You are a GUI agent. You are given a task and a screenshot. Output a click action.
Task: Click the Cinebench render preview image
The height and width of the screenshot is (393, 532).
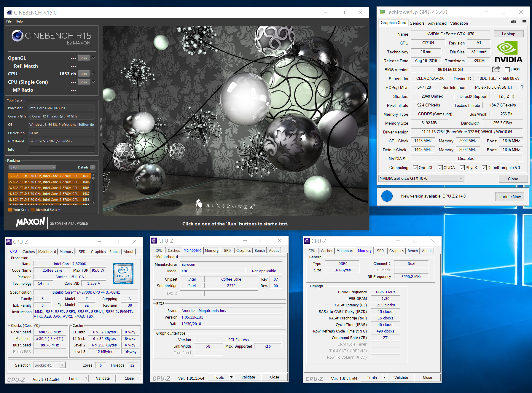coord(235,121)
